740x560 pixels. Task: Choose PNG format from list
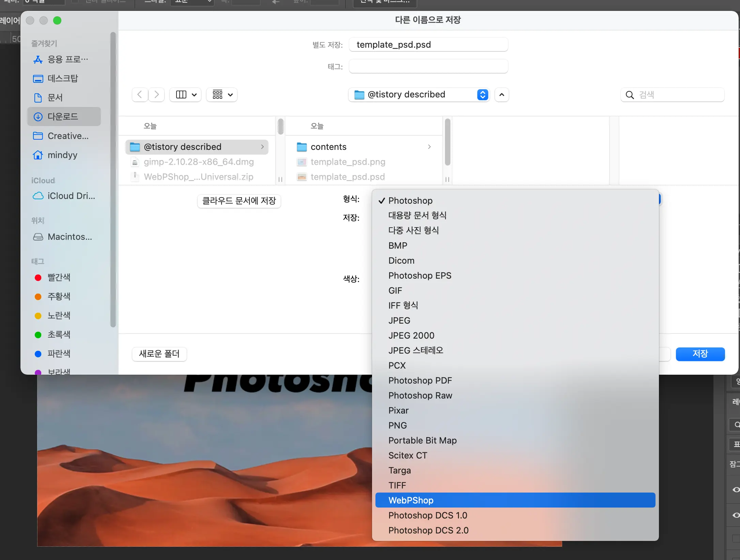398,425
